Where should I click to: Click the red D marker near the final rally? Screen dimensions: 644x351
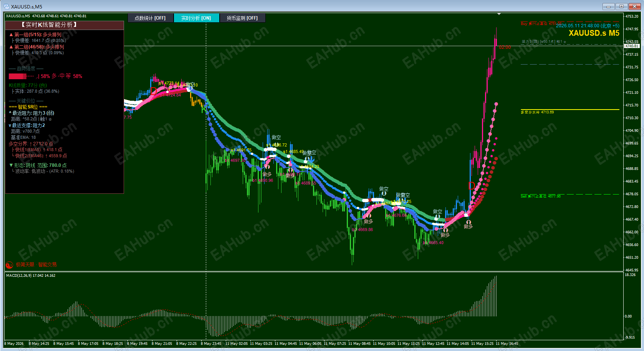click(472, 186)
